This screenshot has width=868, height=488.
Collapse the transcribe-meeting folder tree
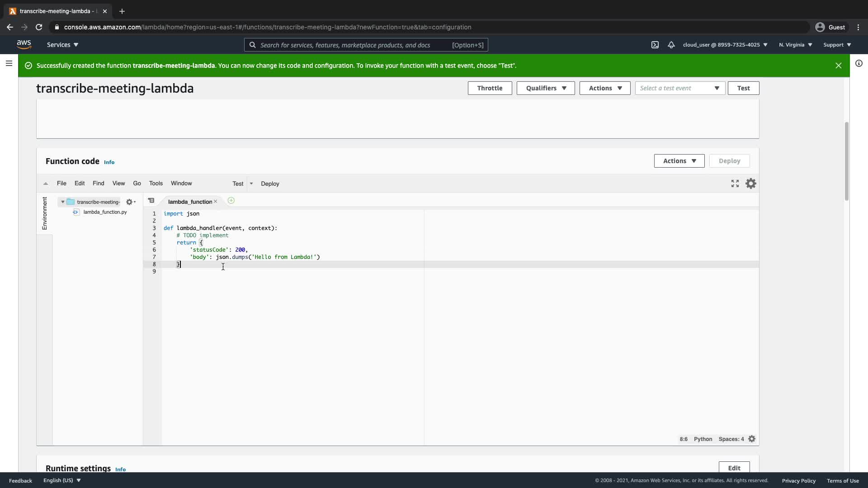tap(63, 202)
